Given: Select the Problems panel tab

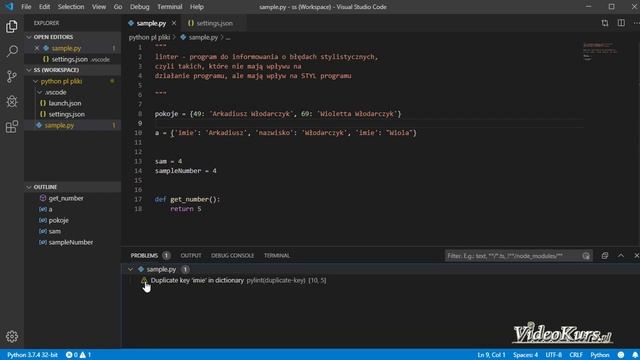Looking at the screenshot, I should (144, 256).
